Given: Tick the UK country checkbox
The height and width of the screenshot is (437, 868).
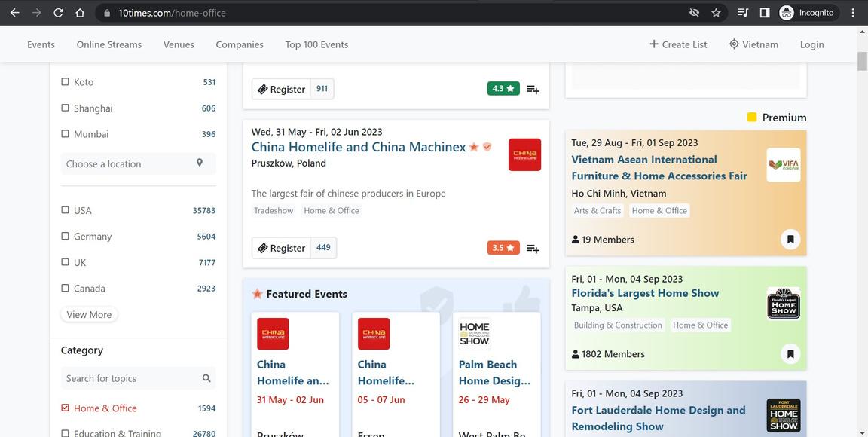Looking at the screenshot, I should coord(66,262).
